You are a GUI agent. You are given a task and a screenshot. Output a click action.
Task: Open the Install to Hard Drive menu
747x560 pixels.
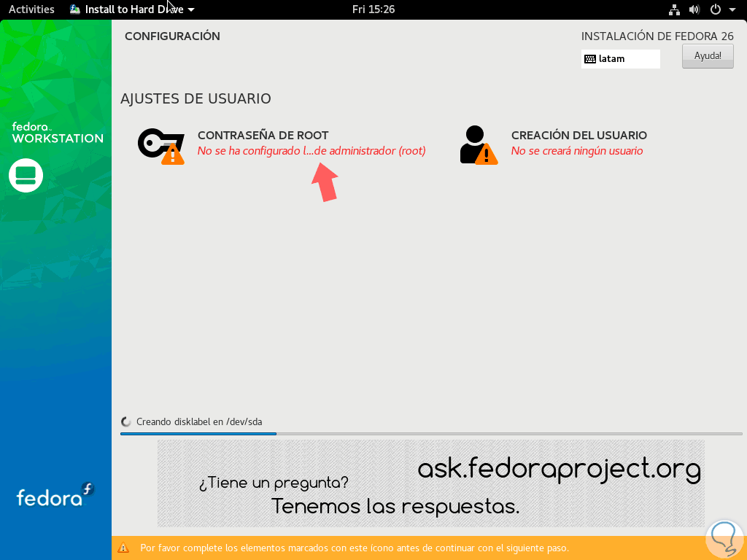click(132, 9)
